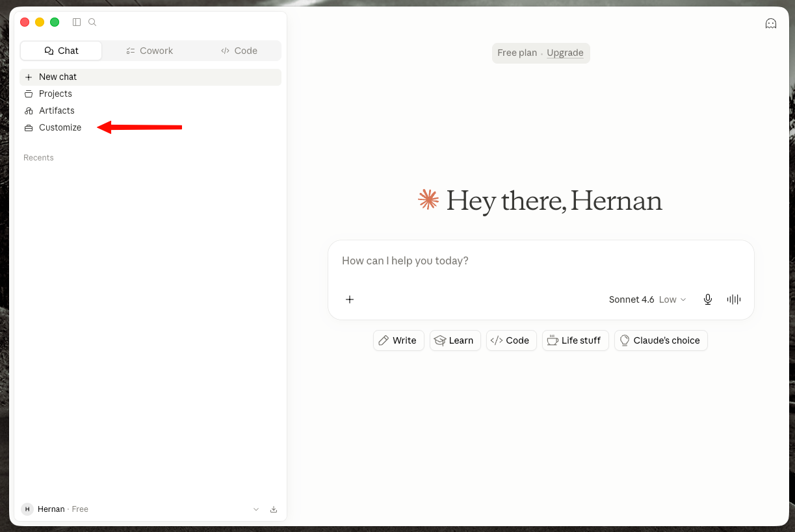Click the Free plan label
Screen dimensions: 795x532
tap(517, 53)
